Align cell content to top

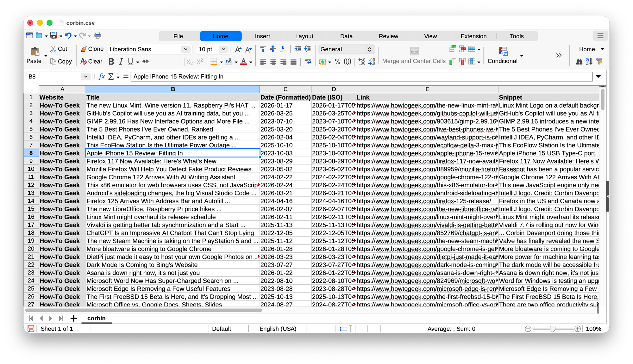tap(263, 49)
